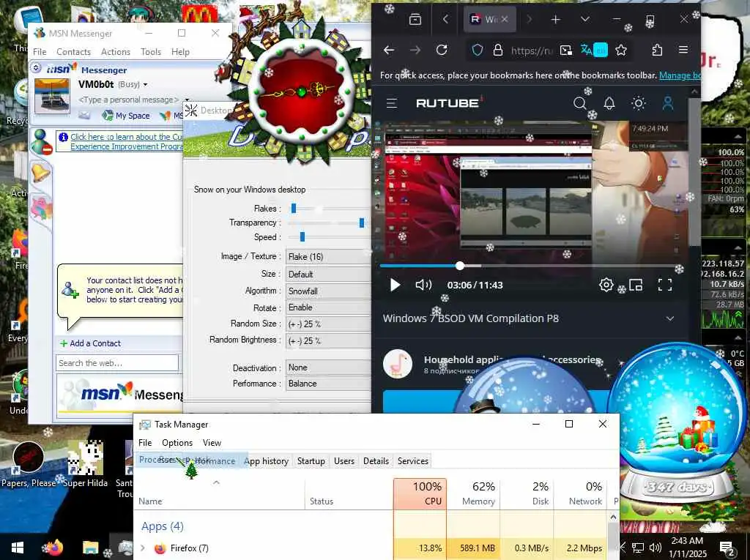Open Image / Texture Flake (16) dropdown
This screenshot has width=750, height=560.
pyautogui.click(x=329, y=257)
